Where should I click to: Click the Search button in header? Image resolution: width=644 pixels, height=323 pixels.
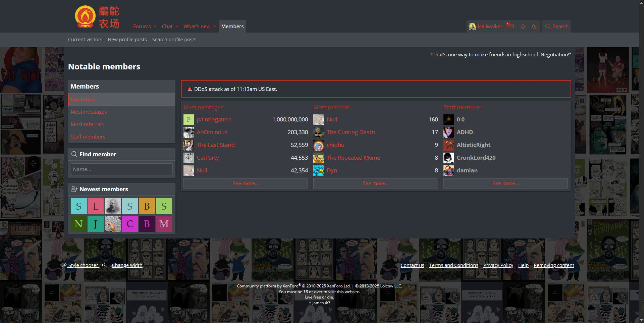point(557,26)
